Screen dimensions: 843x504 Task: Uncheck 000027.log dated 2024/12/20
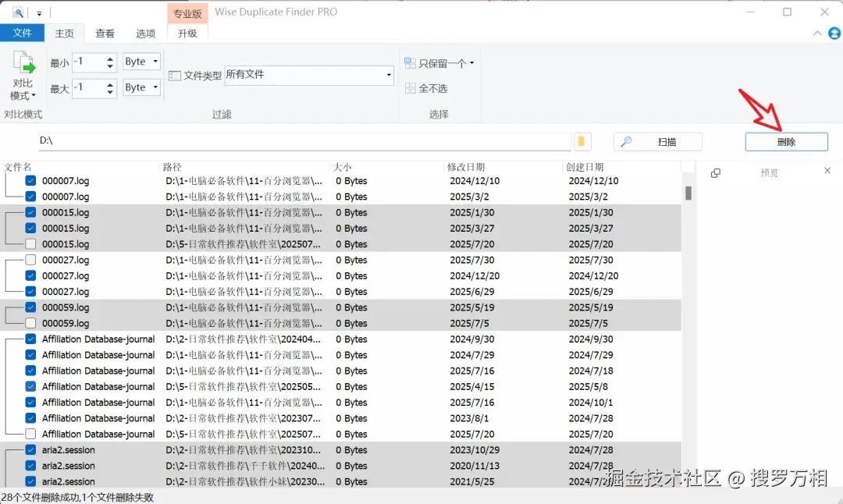[x=30, y=275]
